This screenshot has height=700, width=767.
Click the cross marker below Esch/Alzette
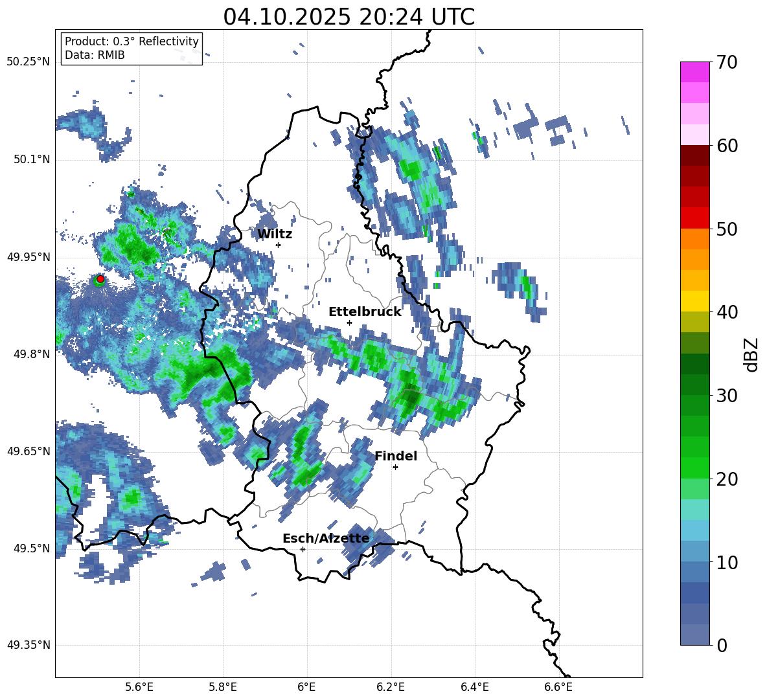[x=303, y=549]
